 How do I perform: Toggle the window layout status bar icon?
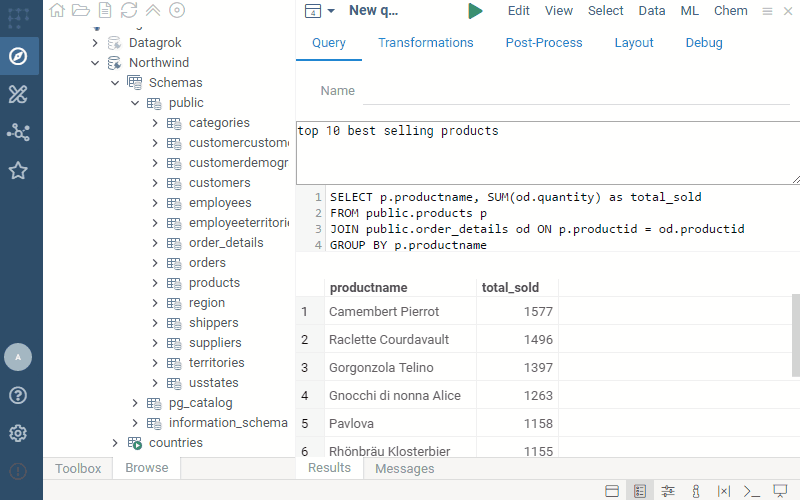coord(612,491)
